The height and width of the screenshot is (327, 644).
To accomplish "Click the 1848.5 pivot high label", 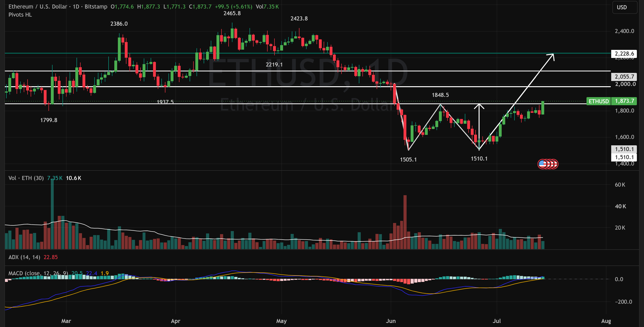I will coord(440,95).
